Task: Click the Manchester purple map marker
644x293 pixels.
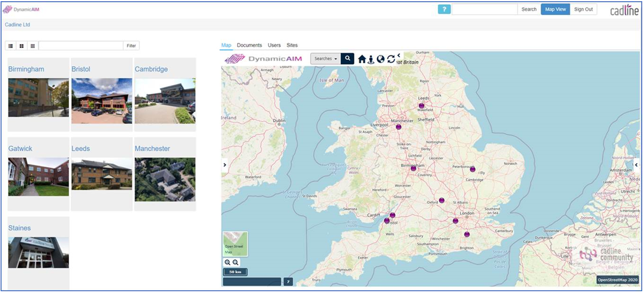Action: pyautogui.click(x=398, y=127)
